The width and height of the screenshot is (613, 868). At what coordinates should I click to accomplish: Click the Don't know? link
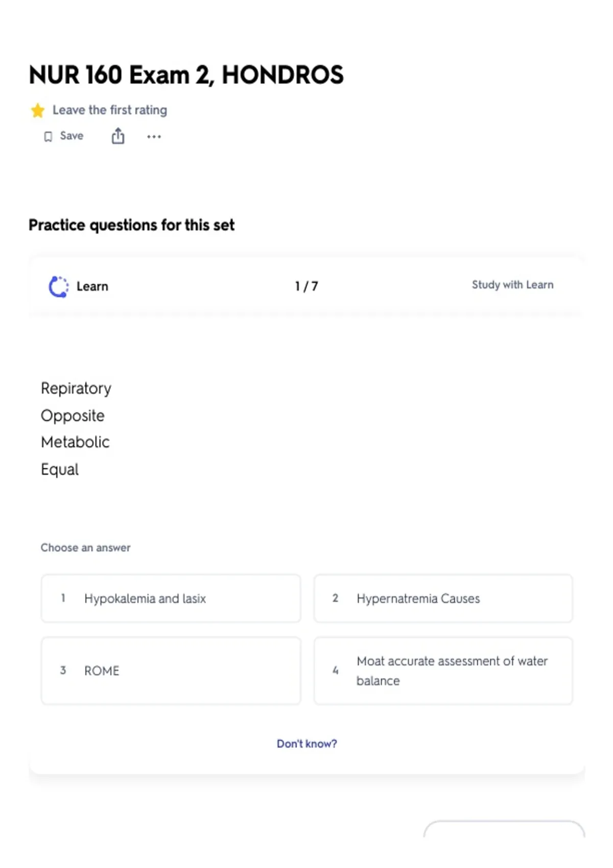coord(307,744)
